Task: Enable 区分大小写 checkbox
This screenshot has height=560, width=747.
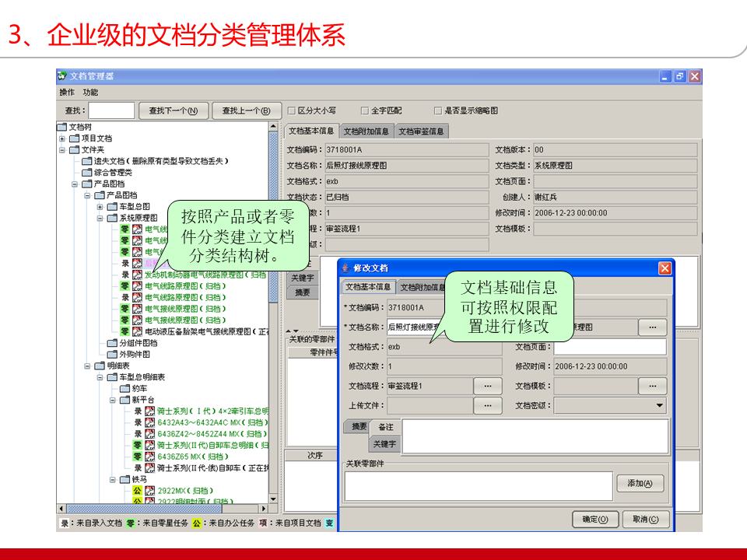Action: point(292,110)
